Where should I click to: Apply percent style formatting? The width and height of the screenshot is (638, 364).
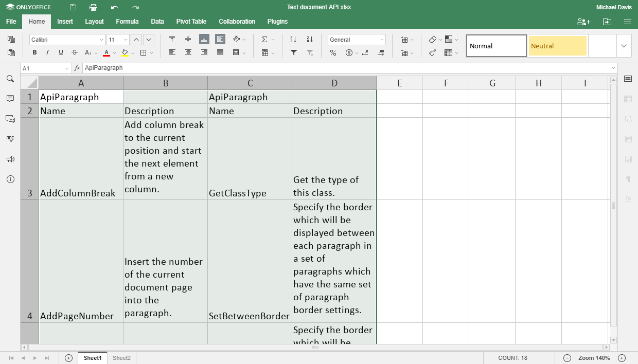click(x=333, y=52)
